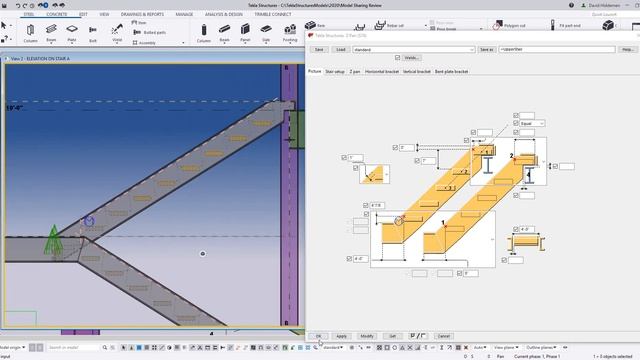The height and width of the screenshot is (360, 640).
Task: Click the Save as name input field
Action: 557,49
